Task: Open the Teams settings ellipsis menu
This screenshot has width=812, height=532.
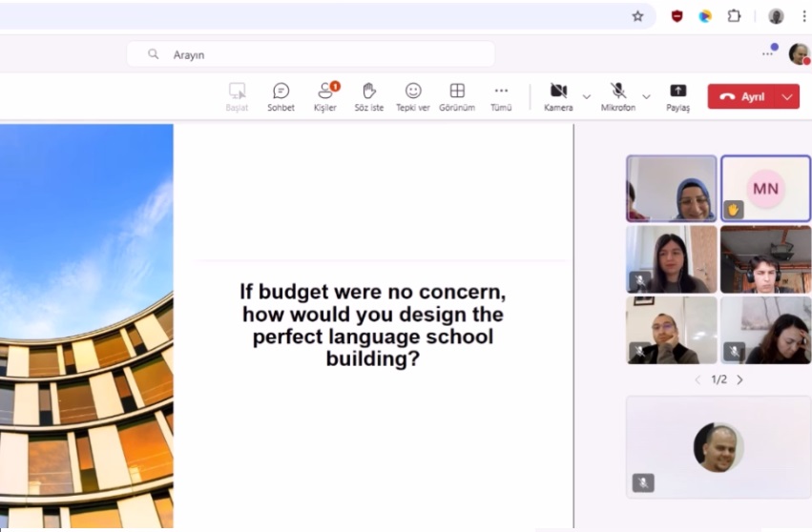Action: (767, 53)
